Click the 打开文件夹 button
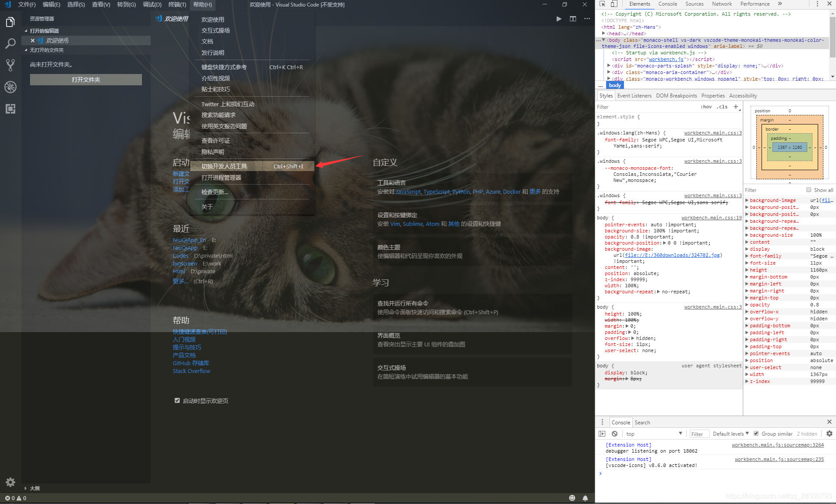Viewport: 836px width, 504px height. pyautogui.click(x=85, y=79)
